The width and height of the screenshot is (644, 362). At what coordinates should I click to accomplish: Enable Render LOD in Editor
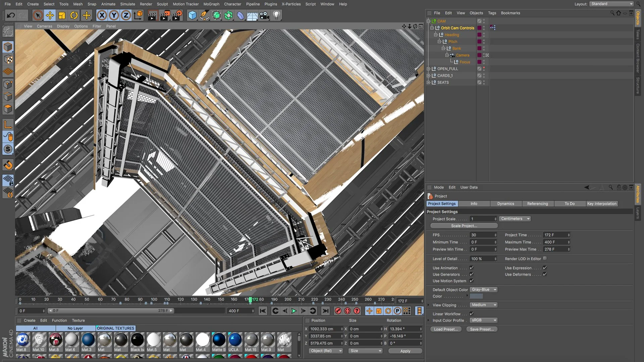545,258
